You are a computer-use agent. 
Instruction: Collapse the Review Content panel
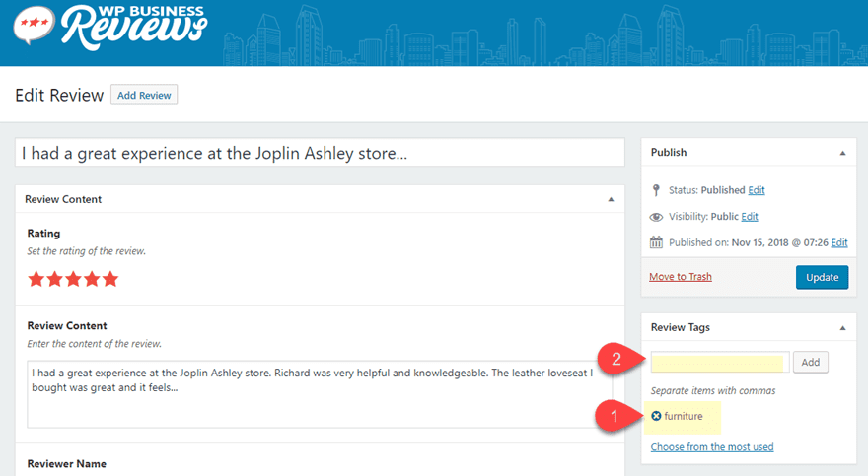coord(612,200)
